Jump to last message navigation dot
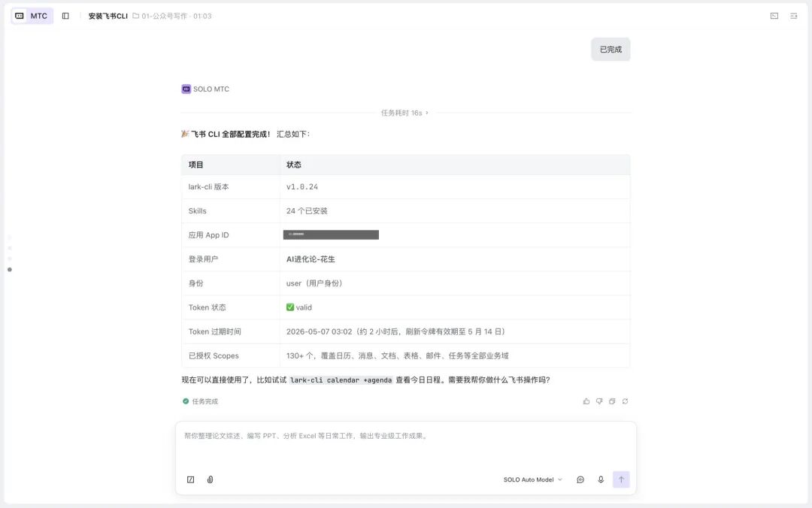 (x=9, y=269)
